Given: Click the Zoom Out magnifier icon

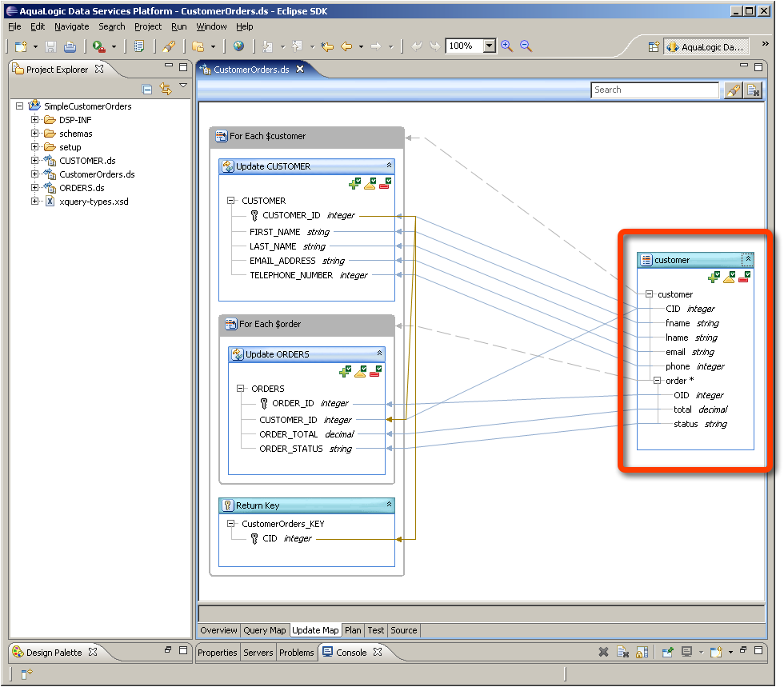Looking at the screenshot, I should pyautogui.click(x=526, y=46).
